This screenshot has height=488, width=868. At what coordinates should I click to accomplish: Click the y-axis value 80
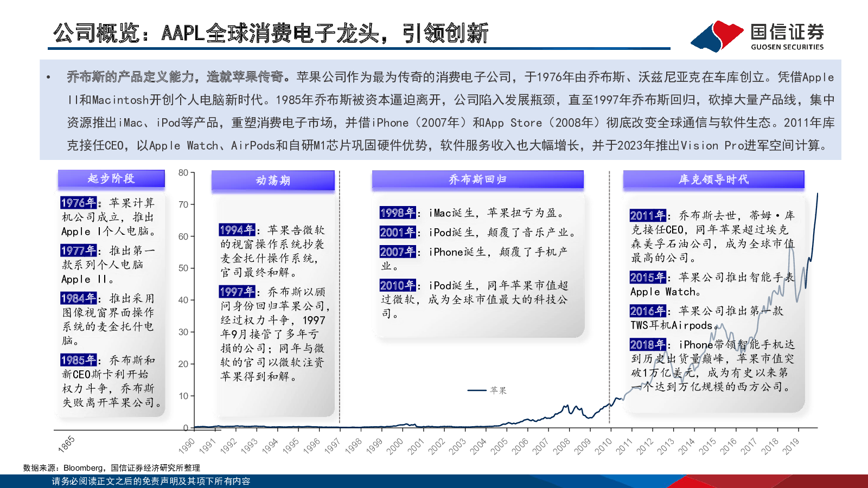click(183, 173)
